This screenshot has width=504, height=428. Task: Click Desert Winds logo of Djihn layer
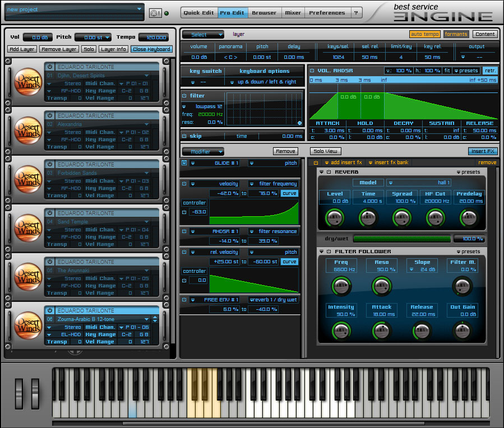(28, 82)
